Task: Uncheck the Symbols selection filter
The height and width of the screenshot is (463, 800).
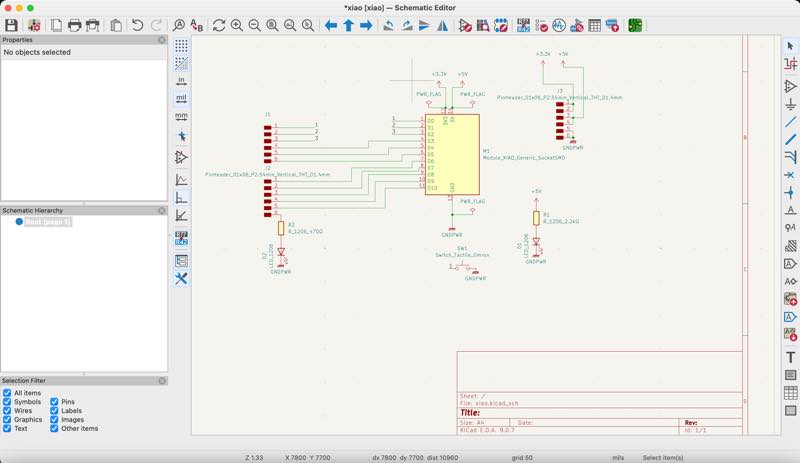Action: click(x=7, y=402)
